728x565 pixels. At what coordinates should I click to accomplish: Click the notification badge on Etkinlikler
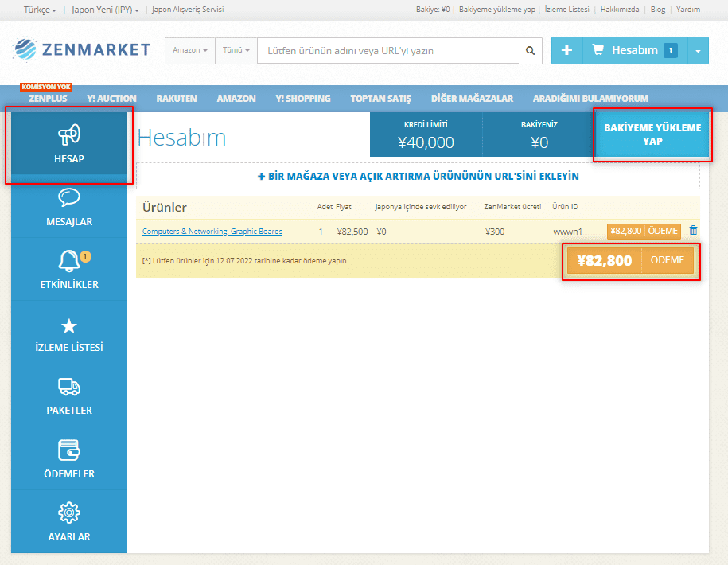pyautogui.click(x=85, y=256)
